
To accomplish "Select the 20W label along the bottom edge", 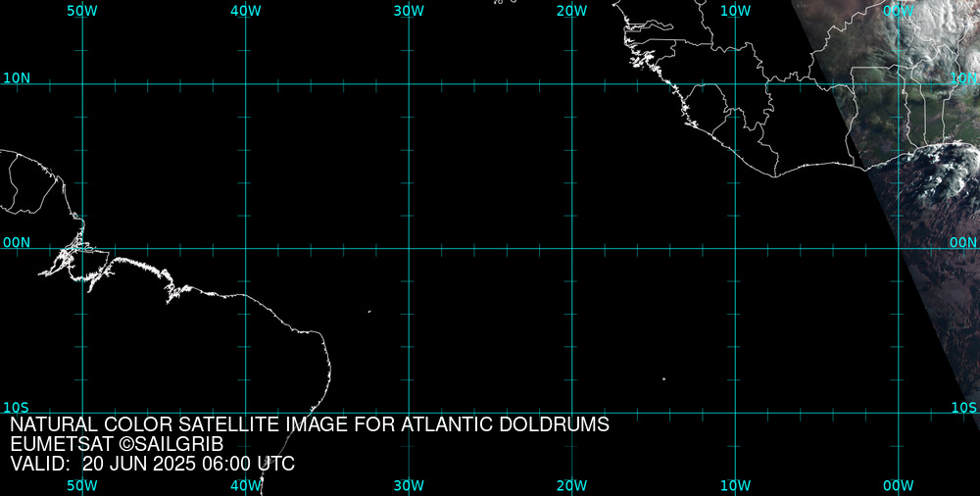I will (x=572, y=486).
